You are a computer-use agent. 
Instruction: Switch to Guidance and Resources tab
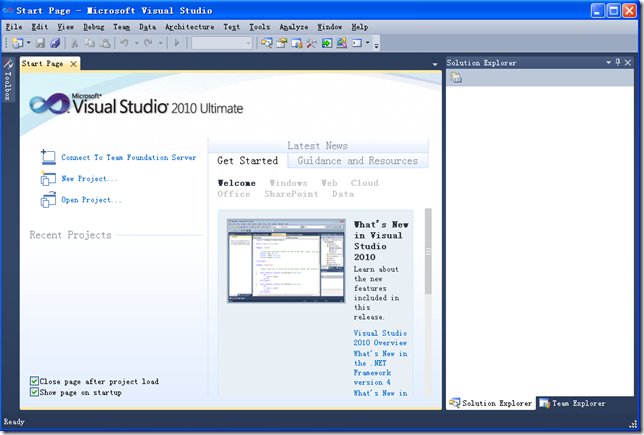pyautogui.click(x=358, y=161)
